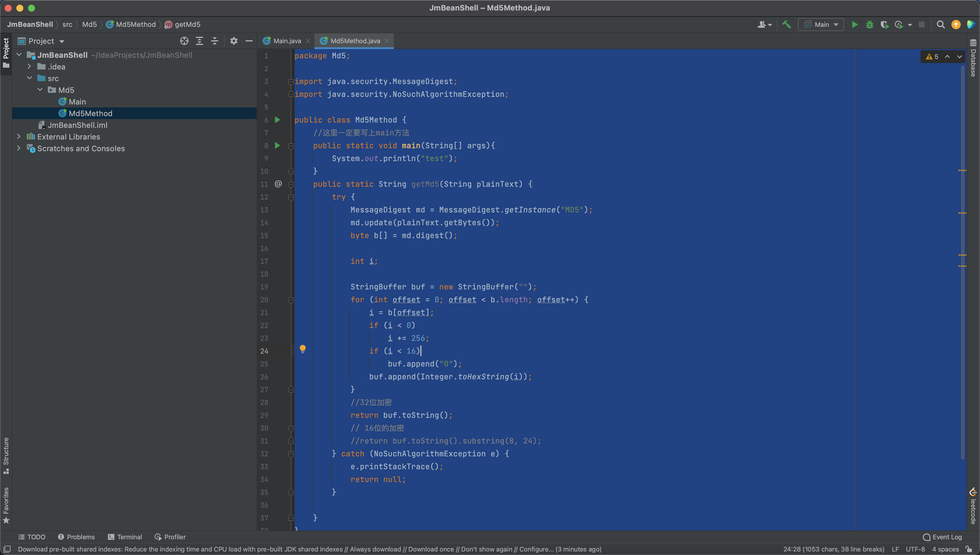Screen dimensions: 980x555
Task: Collapse All in Project panel
Action: pos(214,41)
